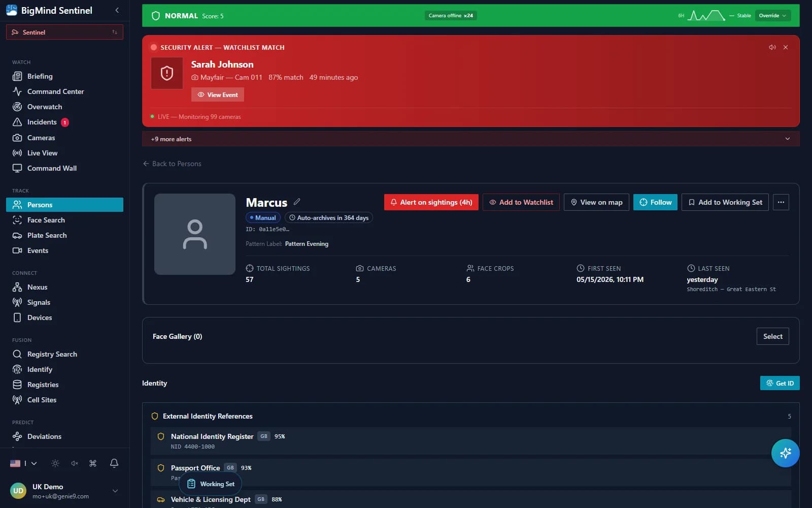Open Vehicle & Licensing Dept reference
Screen dimensions: 812x508
470,499
